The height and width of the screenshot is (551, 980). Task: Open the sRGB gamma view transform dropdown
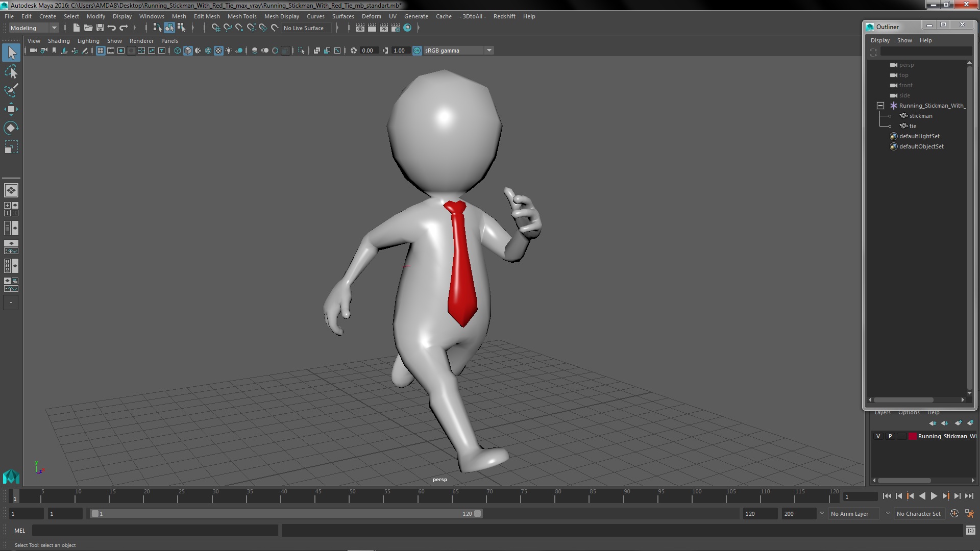489,51
